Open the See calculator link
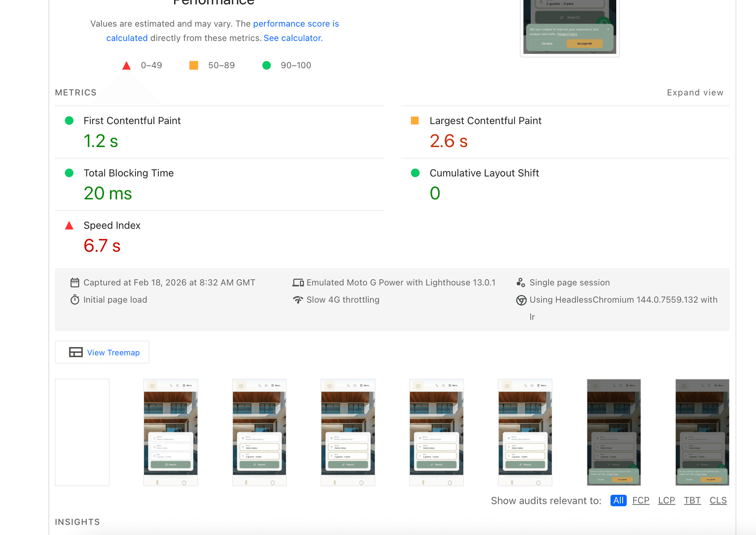This screenshot has width=756, height=535. click(293, 38)
